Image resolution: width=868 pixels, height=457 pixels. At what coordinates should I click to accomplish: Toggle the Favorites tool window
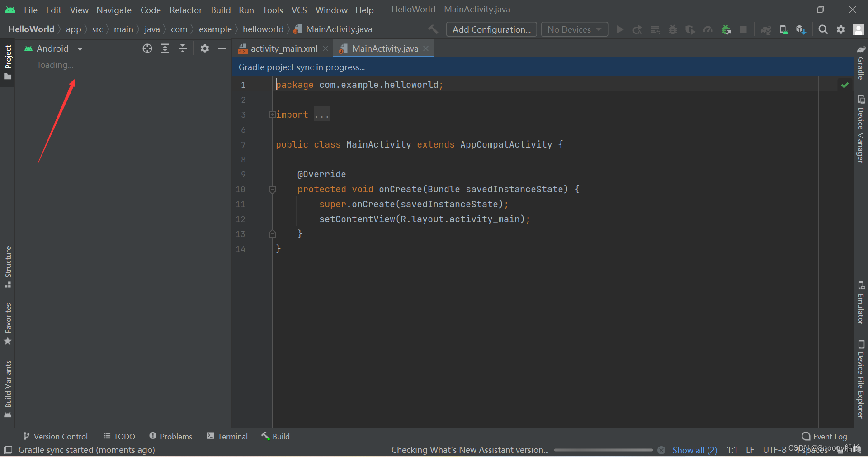[x=8, y=324]
